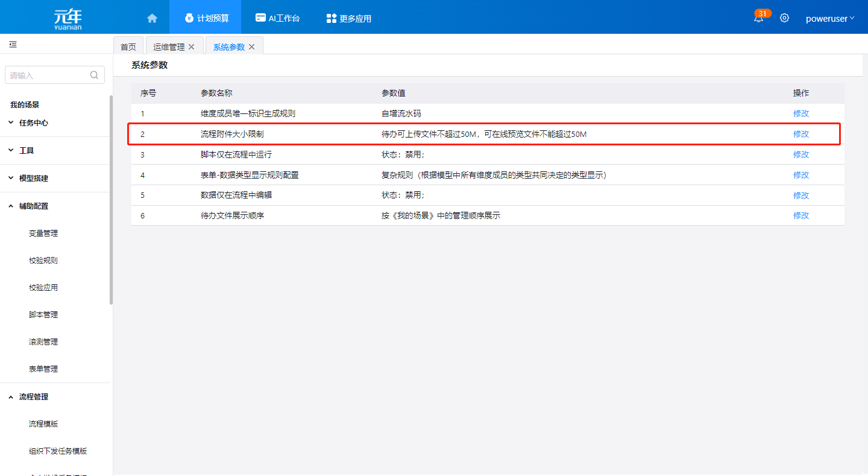Switch to the 首页 tab

[128, 47]
